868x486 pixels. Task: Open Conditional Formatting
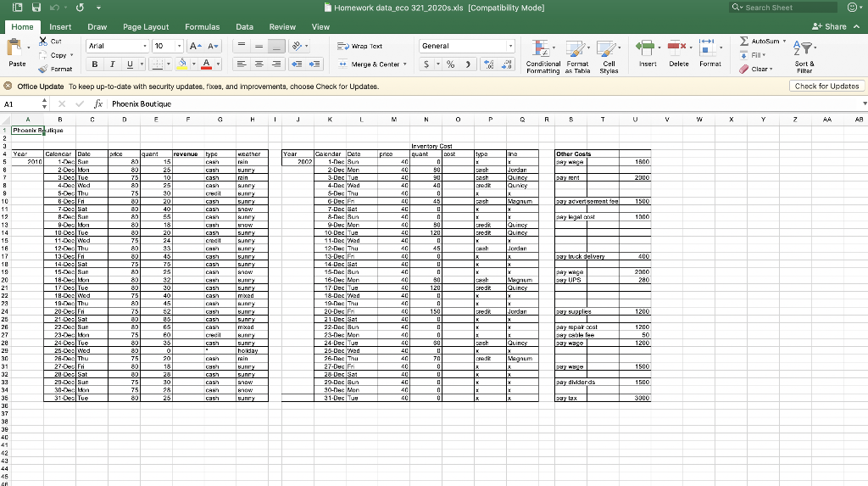tap(543, 57)
